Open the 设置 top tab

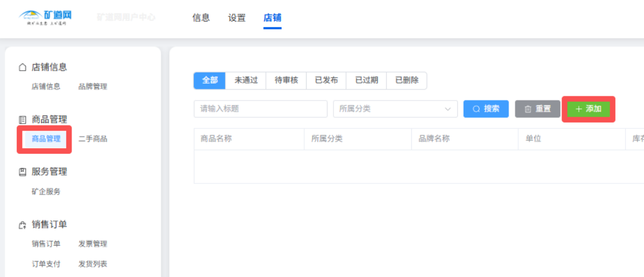pos(237,18)
